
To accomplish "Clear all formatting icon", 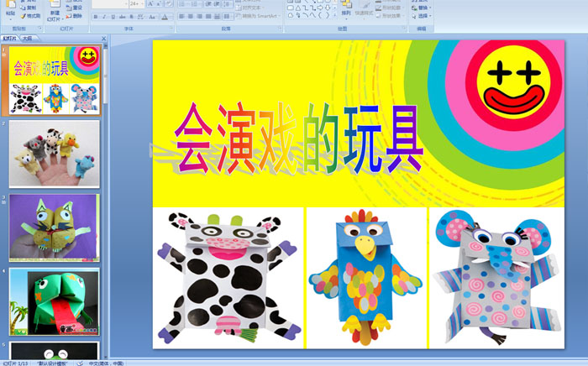I will [x=169, y=3].
